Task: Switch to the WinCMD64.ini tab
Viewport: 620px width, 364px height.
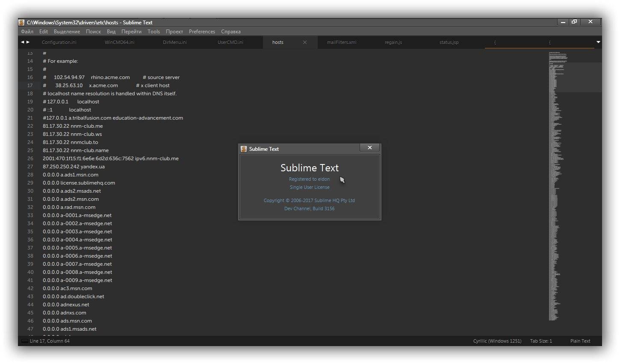Action: pyautogui.click(x=119, y=42)
